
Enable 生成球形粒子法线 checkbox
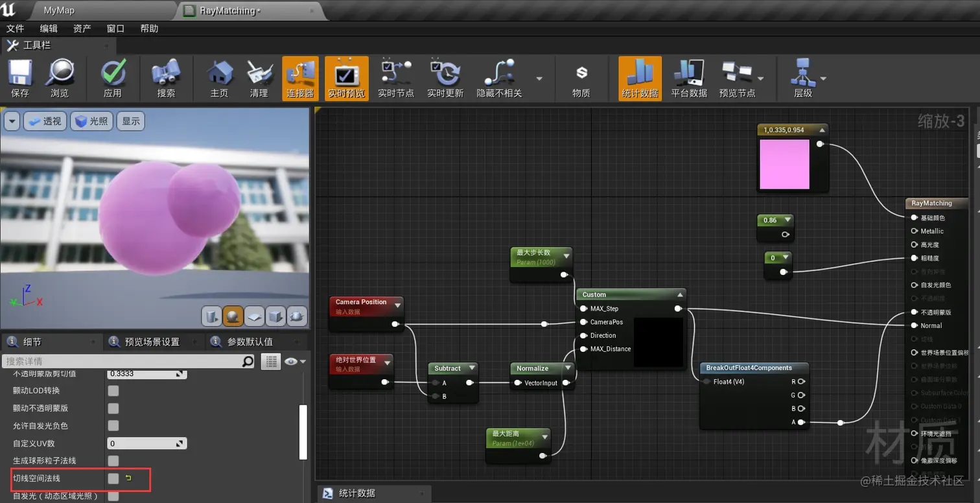(x=113, y=460)
